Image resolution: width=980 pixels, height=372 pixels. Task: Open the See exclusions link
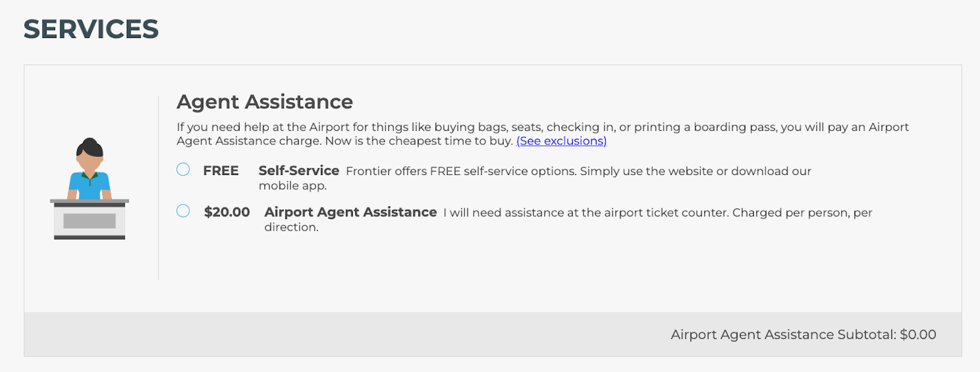pyautogui.click(x=561, y=141)
